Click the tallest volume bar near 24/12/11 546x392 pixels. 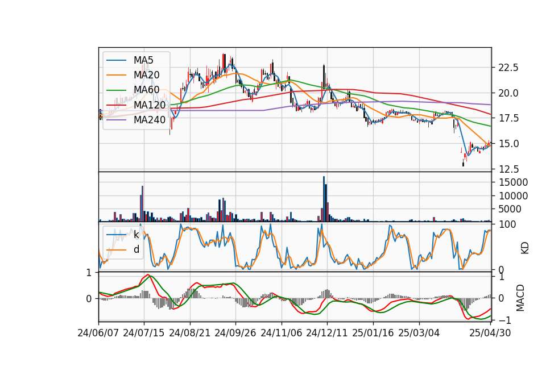(324, 199)
